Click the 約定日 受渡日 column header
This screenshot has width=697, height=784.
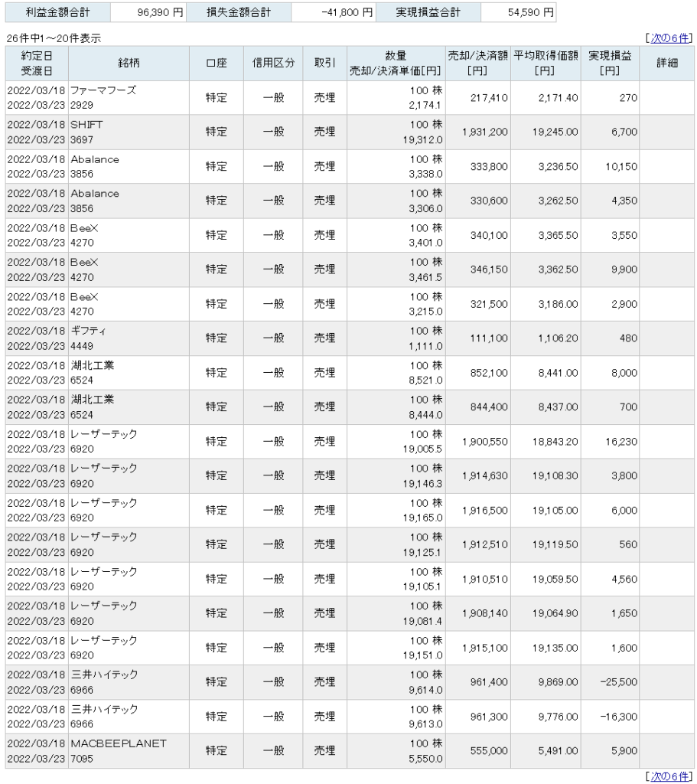(37, 63)
